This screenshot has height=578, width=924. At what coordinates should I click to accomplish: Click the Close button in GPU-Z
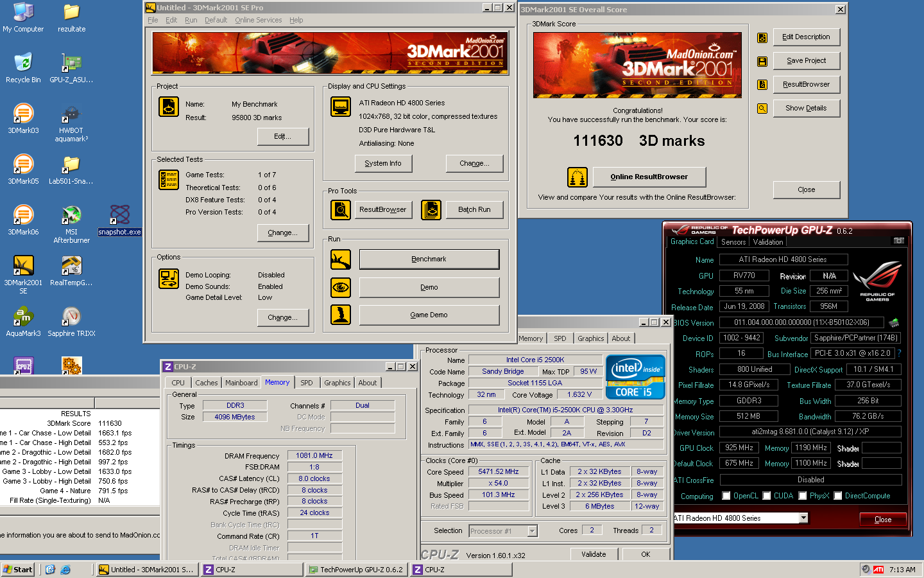[x=883, y=519]
